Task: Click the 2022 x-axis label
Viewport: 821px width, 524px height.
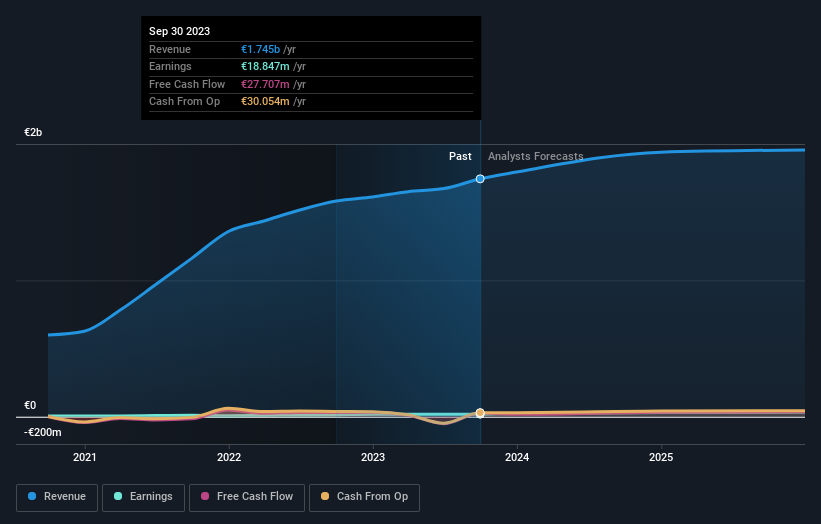Action: [229, 458]
